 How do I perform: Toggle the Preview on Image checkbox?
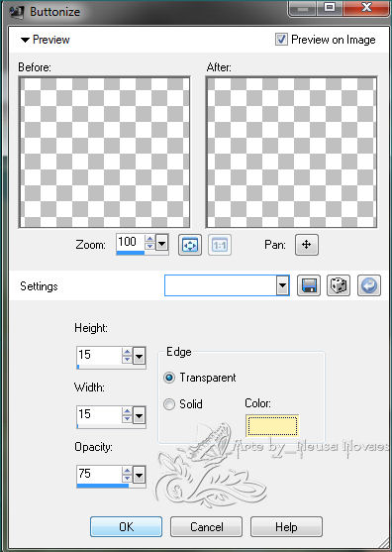(x=281, y=40)
